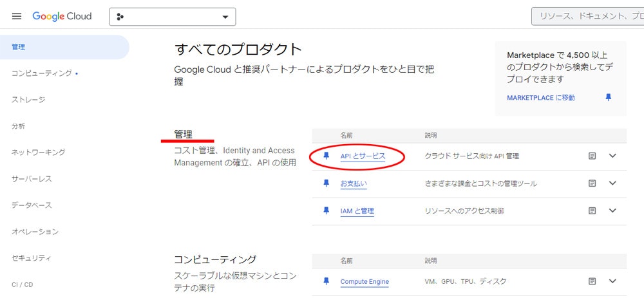Select コンピューティング in the left sidebar

tap(42, 73)
